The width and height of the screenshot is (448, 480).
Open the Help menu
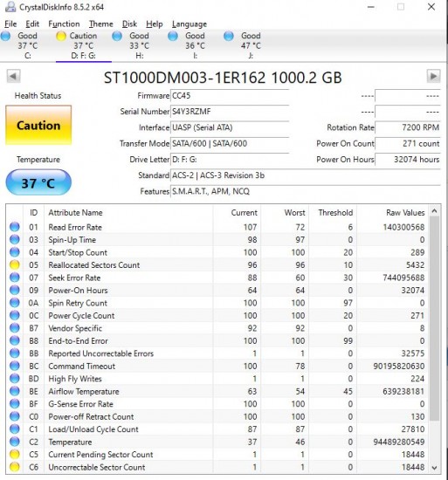click(155, 24)
